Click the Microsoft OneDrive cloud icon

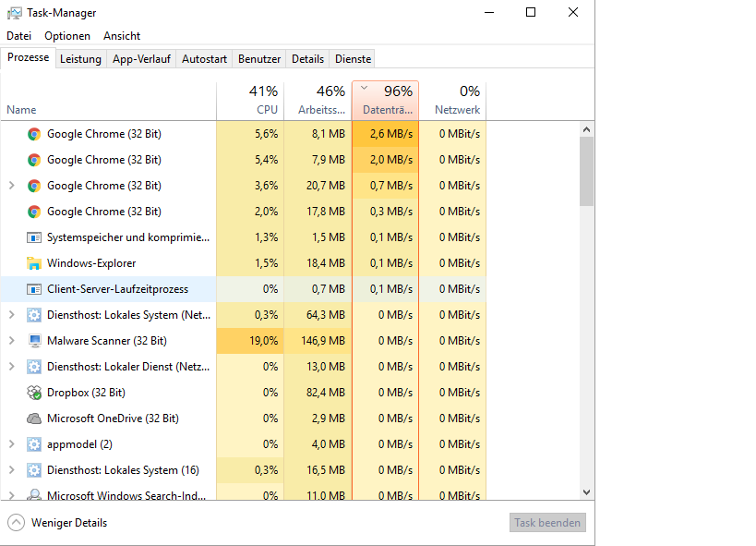point(34,419)
